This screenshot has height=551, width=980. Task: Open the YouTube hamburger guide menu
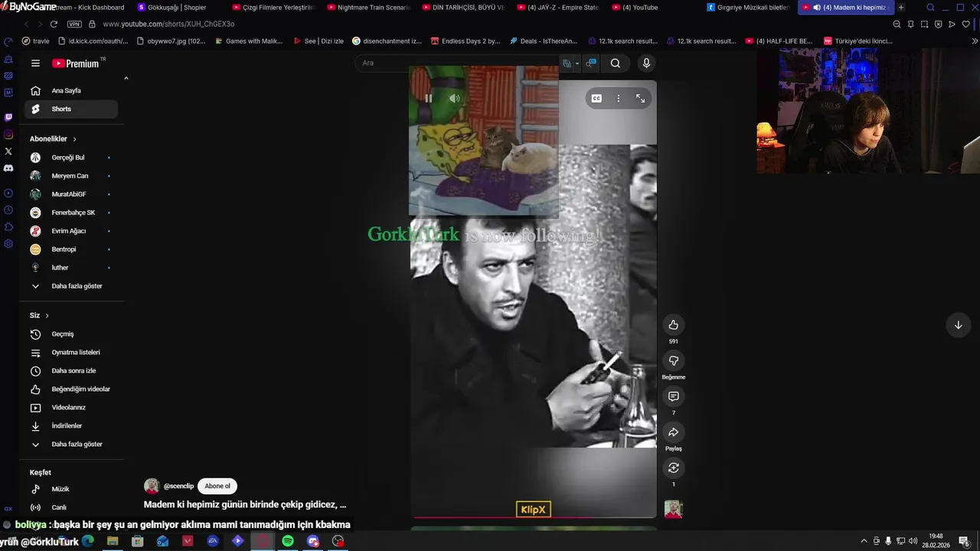coord(35,64)
